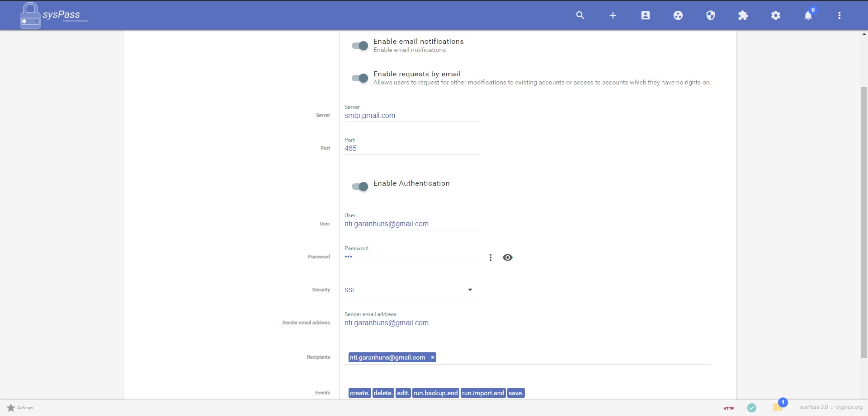Open the password options three-dot icon

pyautogui.click(x=491, y=257)
